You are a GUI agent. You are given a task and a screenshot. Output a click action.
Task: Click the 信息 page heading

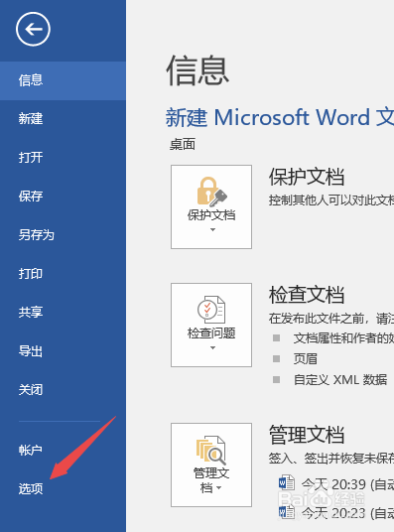[197, 70]
